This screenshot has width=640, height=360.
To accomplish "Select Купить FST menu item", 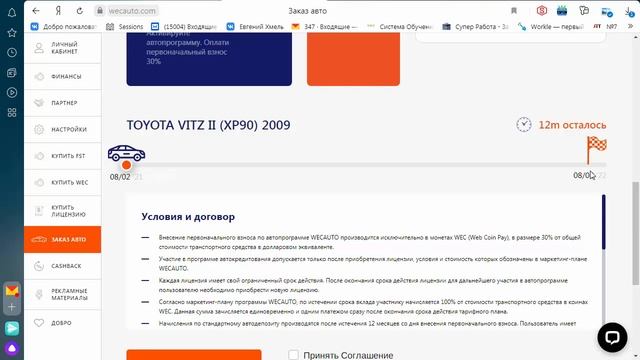I will [x=62, y=156].
